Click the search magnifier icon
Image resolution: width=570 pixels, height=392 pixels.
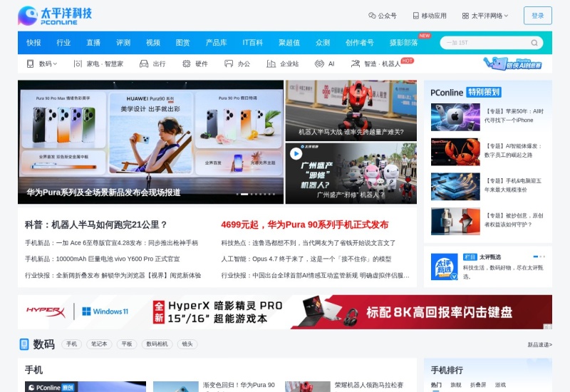[x=534, y=43]
